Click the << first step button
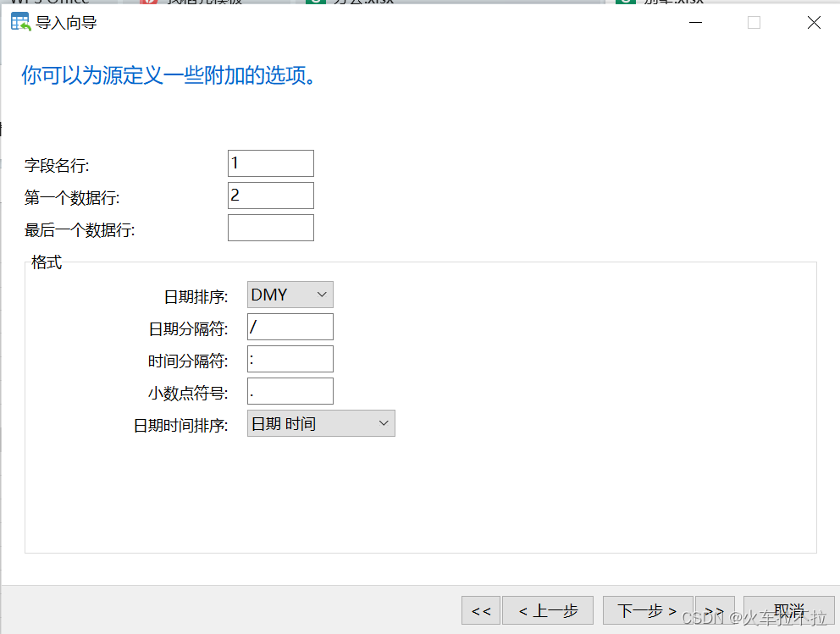 pos(480,610)
